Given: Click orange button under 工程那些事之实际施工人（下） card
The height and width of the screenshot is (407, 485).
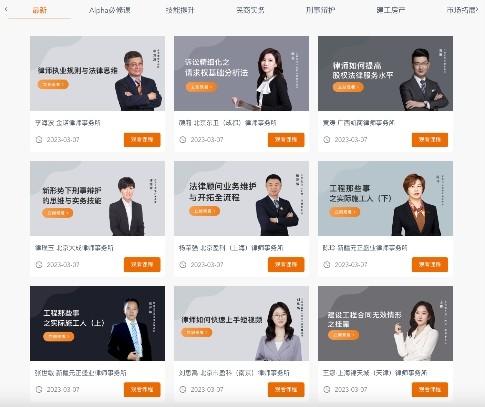Looking at the screenshot, I should pyautogui.click(x=430, y=264).
